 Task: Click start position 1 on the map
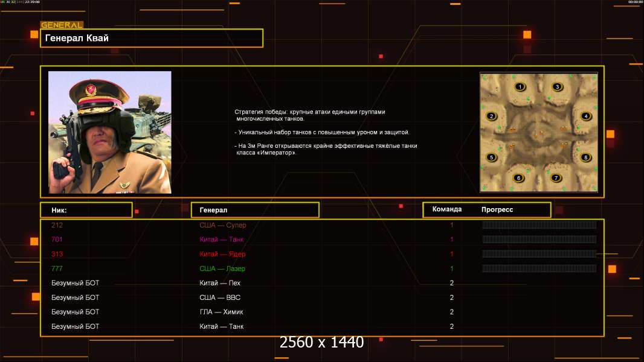point(520,87)
